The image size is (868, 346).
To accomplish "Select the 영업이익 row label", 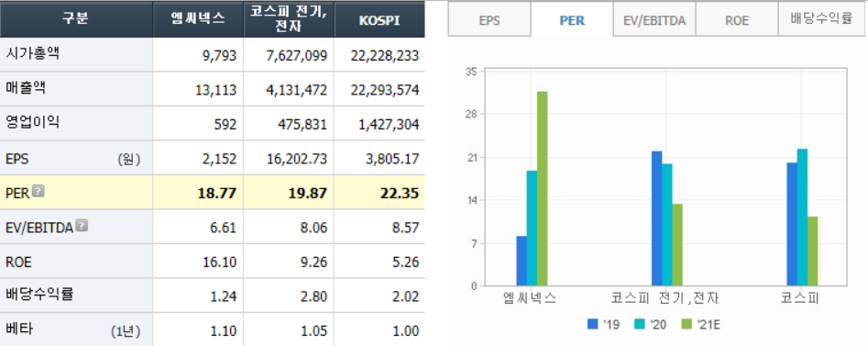I will tap(32, 123).
